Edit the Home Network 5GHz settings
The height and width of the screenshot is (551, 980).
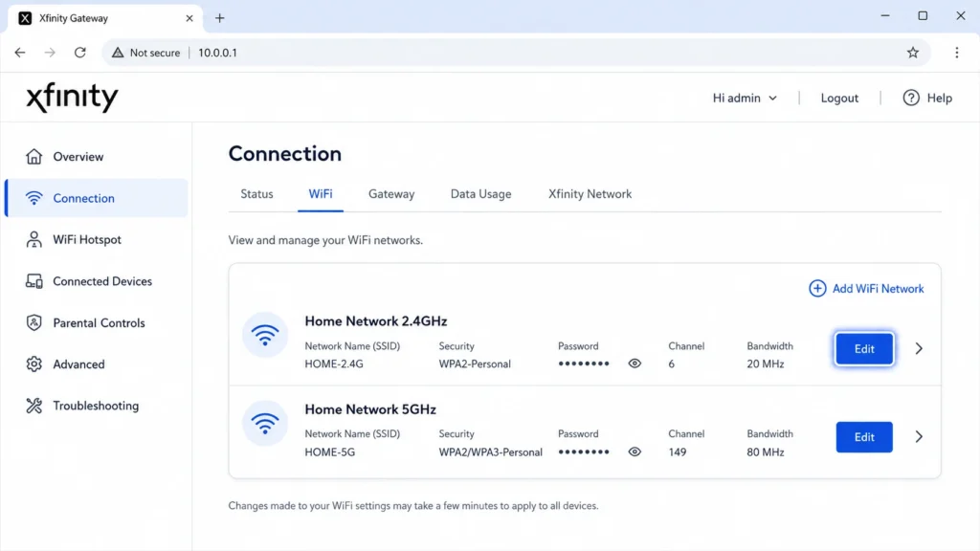tap(864, 436)
